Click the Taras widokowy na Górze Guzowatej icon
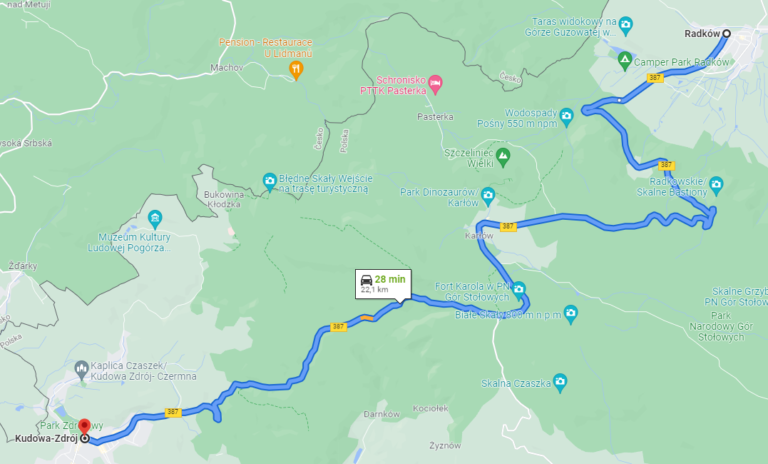 pos(625,25)
